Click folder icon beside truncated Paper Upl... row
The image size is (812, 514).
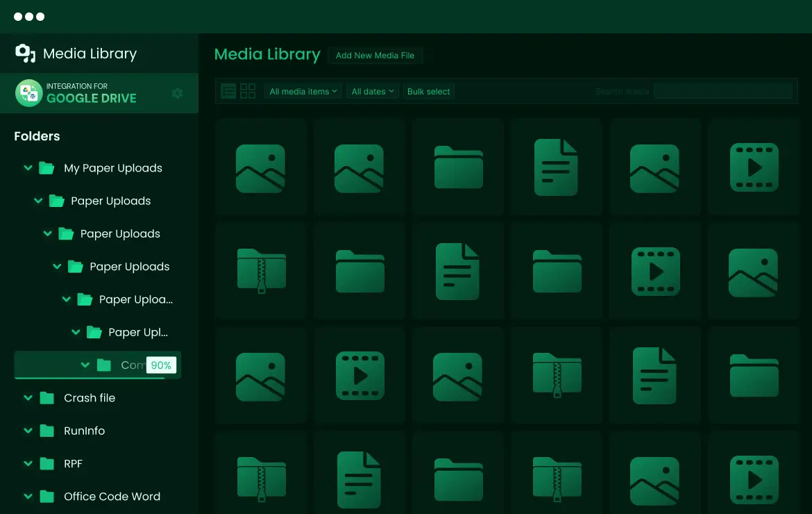pos(94,332)
